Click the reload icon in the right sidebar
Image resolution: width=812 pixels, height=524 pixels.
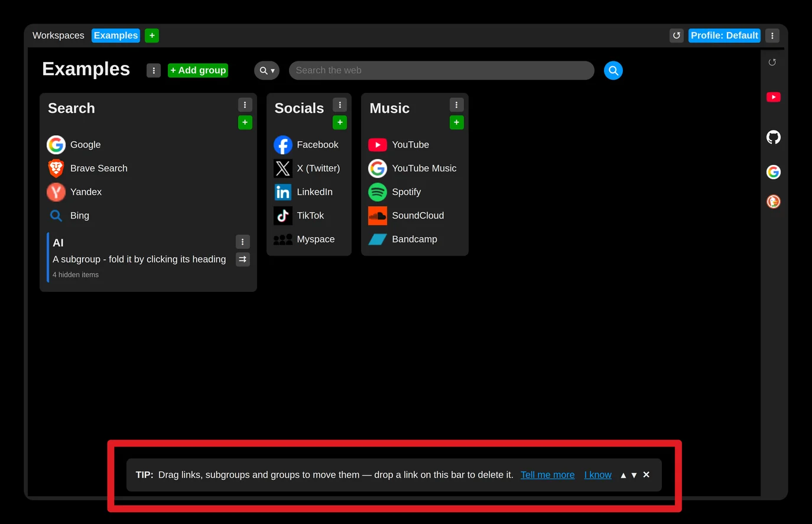click(x=772, y=62)
